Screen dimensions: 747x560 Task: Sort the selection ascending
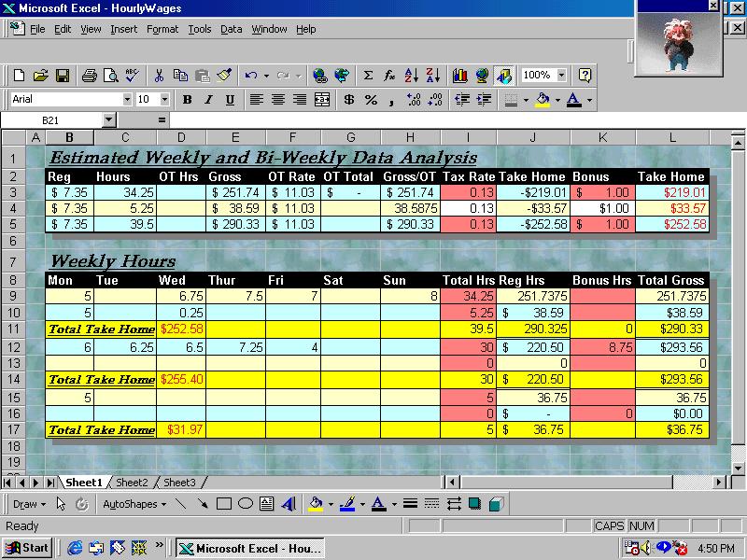tap(414, 76)
